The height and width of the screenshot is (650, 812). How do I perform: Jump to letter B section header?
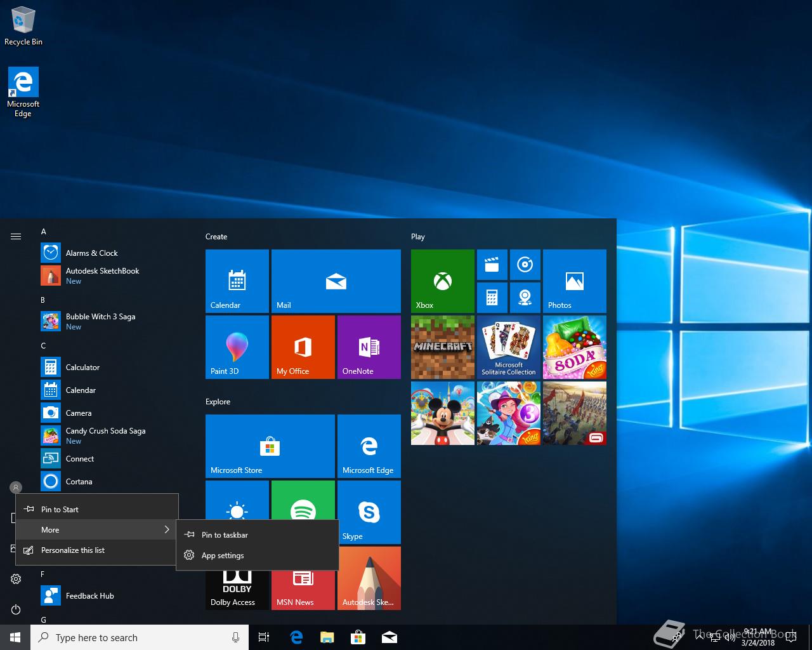43,300
